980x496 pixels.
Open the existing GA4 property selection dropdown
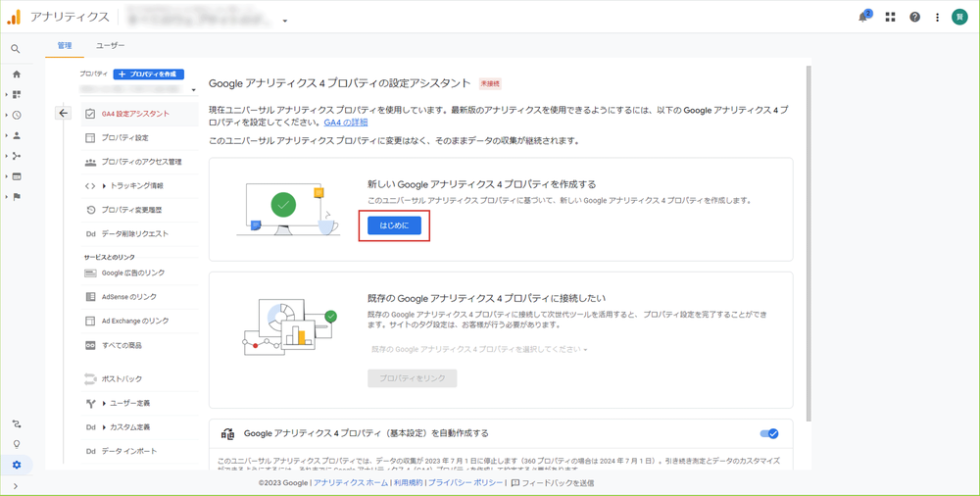pyautogui.click(x=479, y=350)
